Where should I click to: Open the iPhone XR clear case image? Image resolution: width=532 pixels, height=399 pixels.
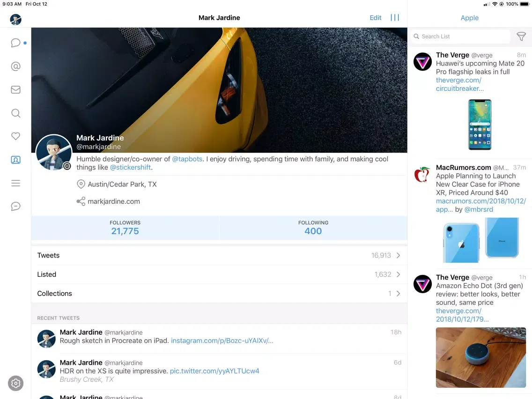pos(481,240)
